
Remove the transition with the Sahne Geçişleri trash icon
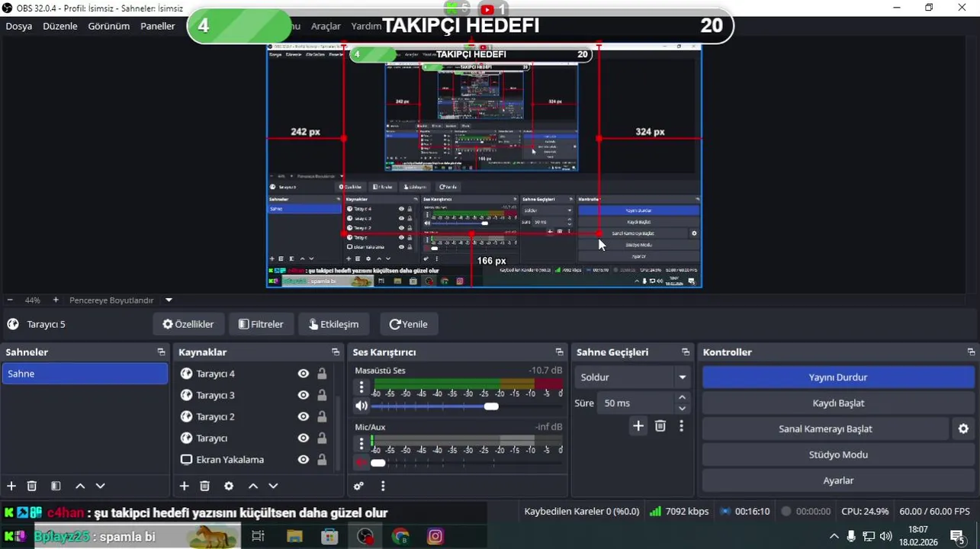[x=660, y=426]
